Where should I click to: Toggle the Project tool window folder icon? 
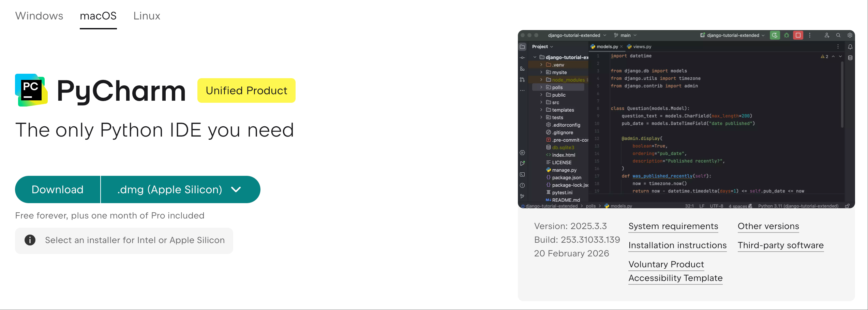pos(522,47)
